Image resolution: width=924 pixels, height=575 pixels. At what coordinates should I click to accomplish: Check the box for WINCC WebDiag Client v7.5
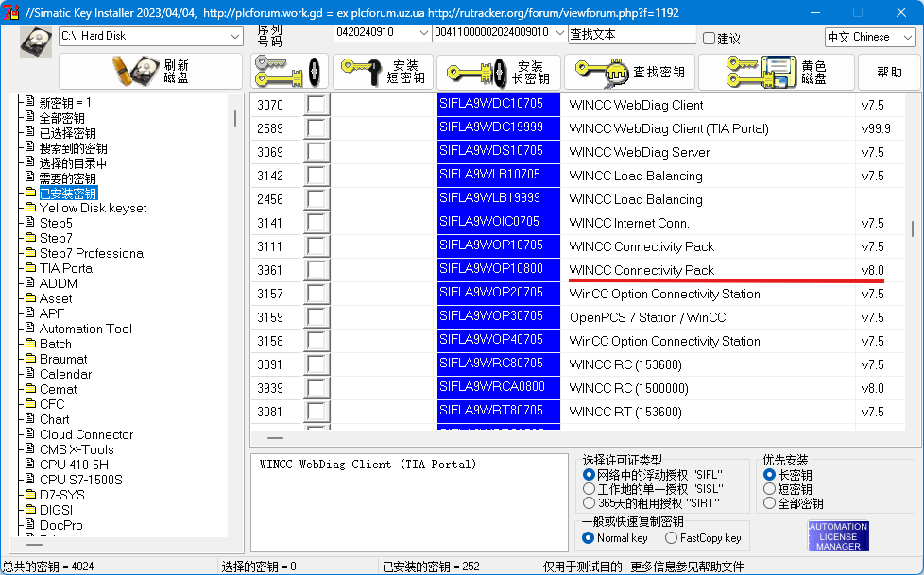317,105
